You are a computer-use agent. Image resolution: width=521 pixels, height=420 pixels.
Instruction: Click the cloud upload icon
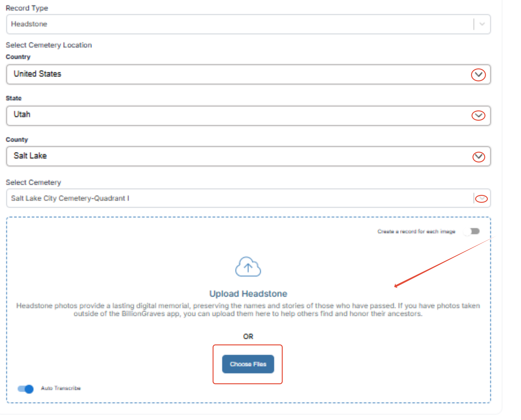(x=248, y=267)
